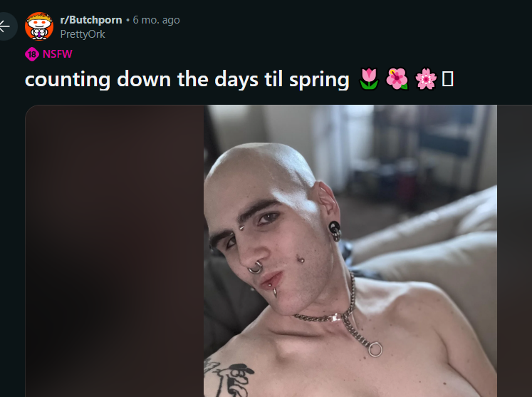Viewport: 532px width, 397px height.
Task: Click the blurred right edge of media
Action: click(x=514, y=251)
